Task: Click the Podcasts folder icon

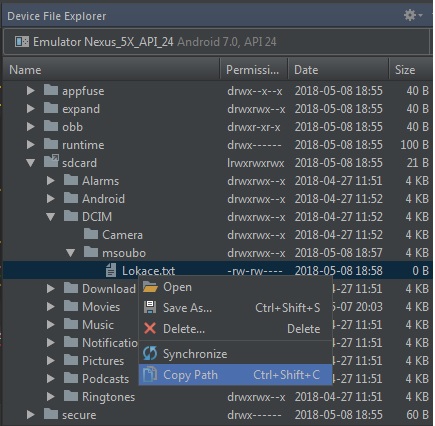Action: click(x=71, y=378)
